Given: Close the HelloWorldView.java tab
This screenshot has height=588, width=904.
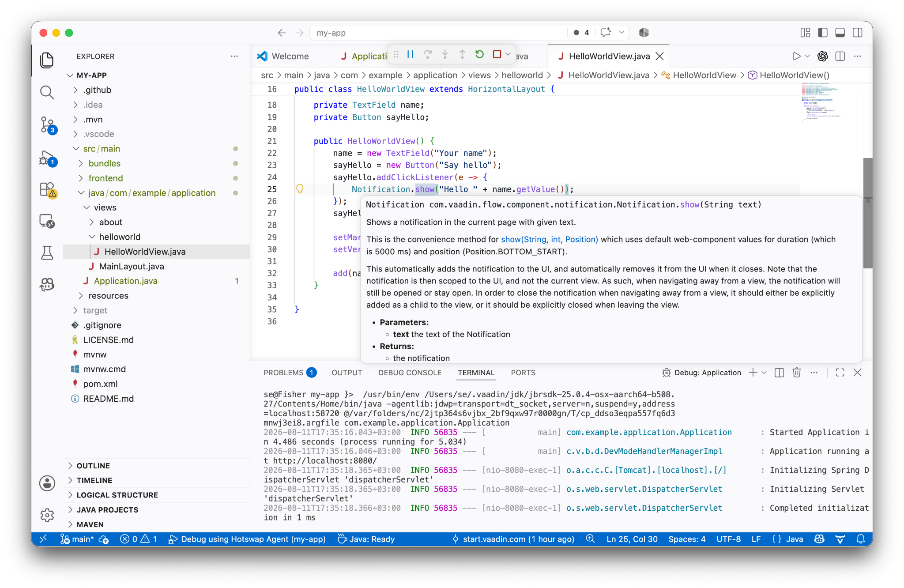Looking at the screenshot, I should point(660,56).
